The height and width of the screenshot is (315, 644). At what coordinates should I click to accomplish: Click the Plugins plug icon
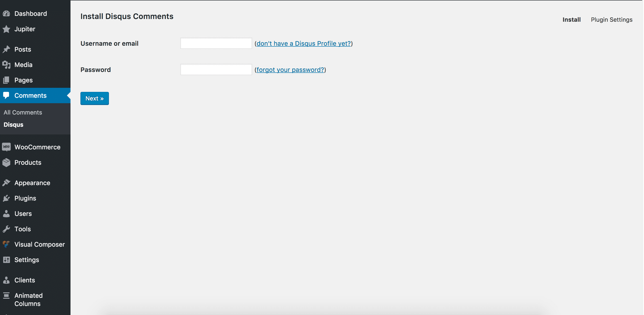coord(6,198)
